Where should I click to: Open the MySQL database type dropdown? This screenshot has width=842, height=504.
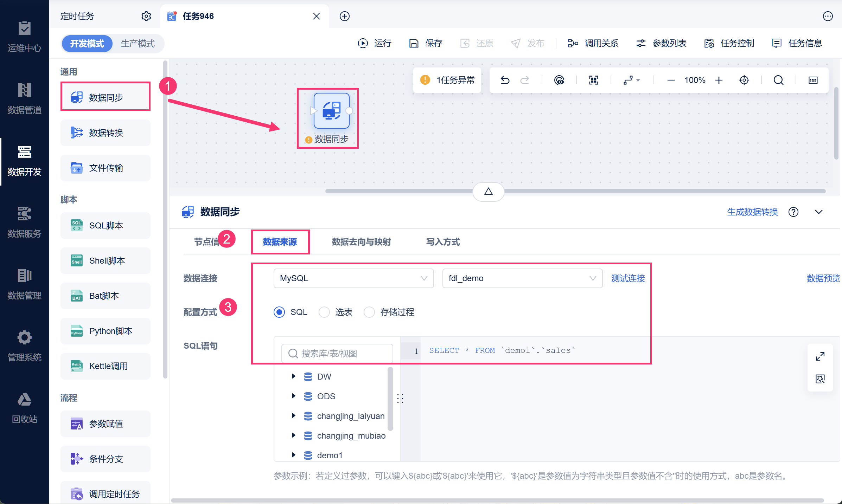tap(353, 278)
